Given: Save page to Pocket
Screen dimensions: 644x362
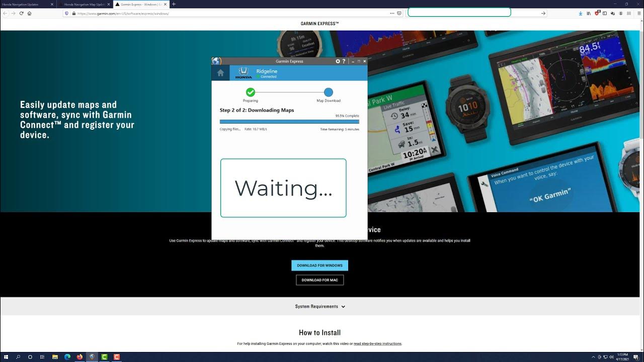Looking at the screenshot, I should (x=399, y=14).
